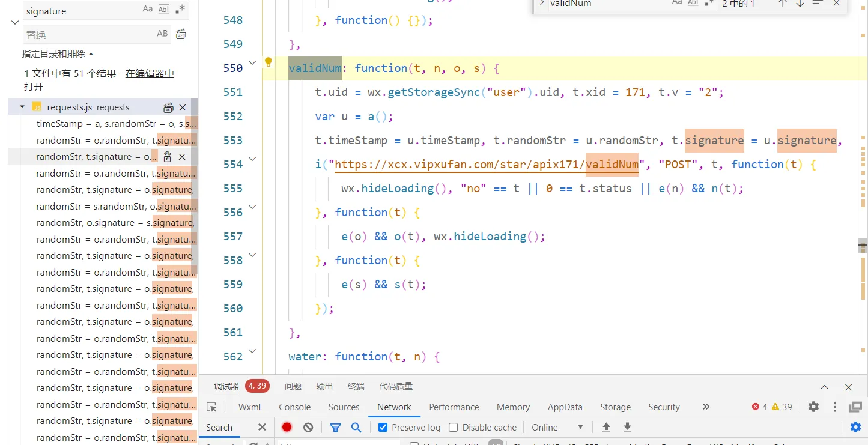
Task: Click the undock devtools window icon
Action: tap(856, 407)
